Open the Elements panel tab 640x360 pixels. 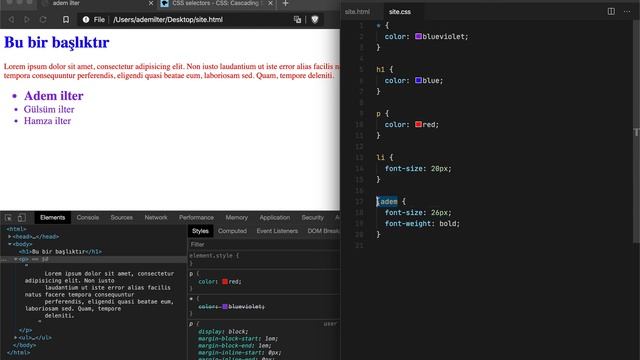[52, 218]
